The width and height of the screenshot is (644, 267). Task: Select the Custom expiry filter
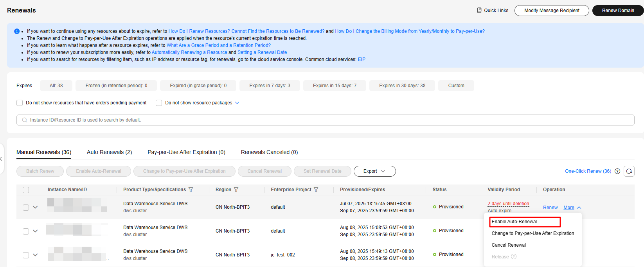point(456,86)
